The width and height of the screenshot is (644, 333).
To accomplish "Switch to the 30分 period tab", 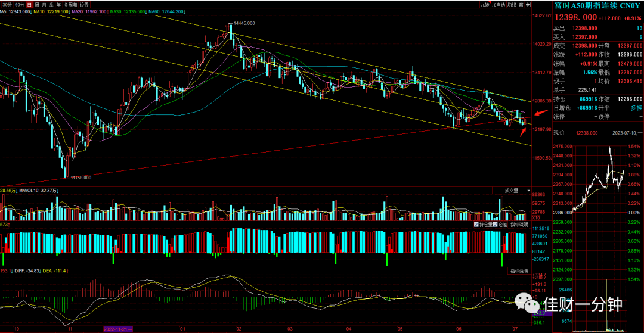I will pos(7,5).
